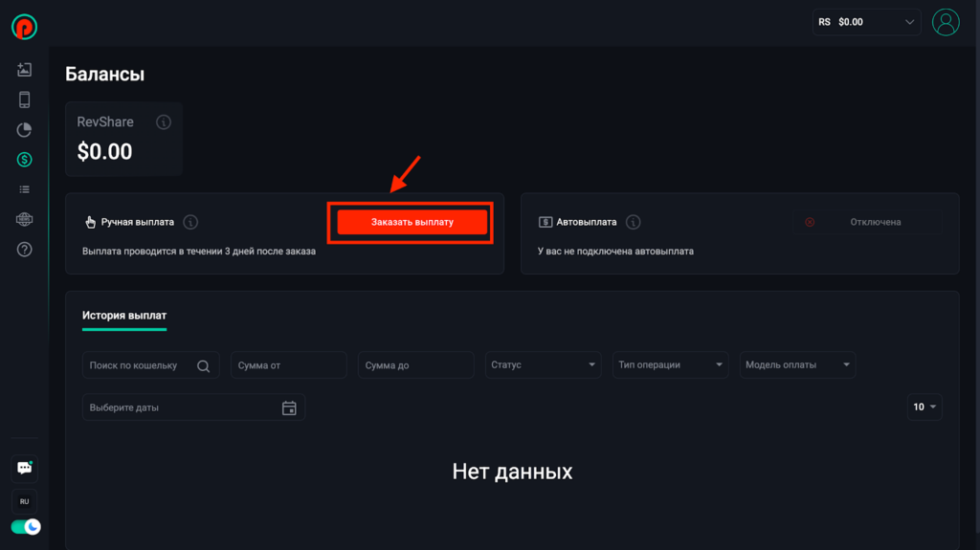Click the RevShare info icon
This screenshot has width=980, height=550.
[x=164, y=121]
